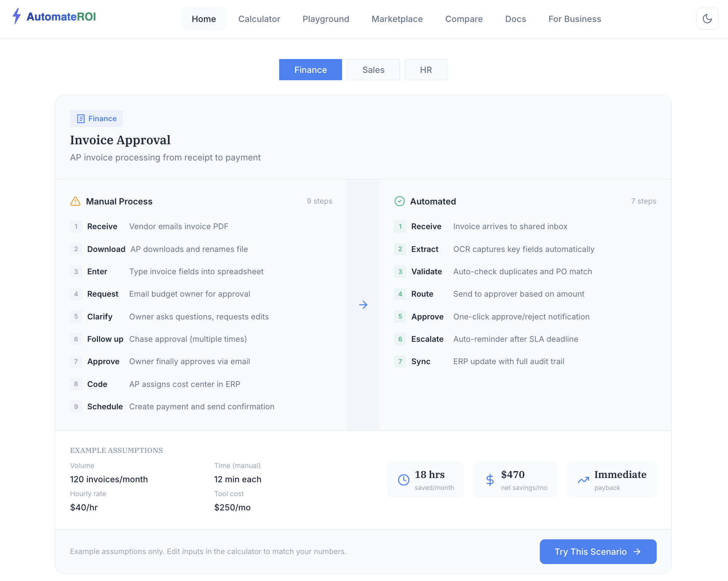Select the Finance scenario tab
728x581 pixels.
[x=310, y=70]
